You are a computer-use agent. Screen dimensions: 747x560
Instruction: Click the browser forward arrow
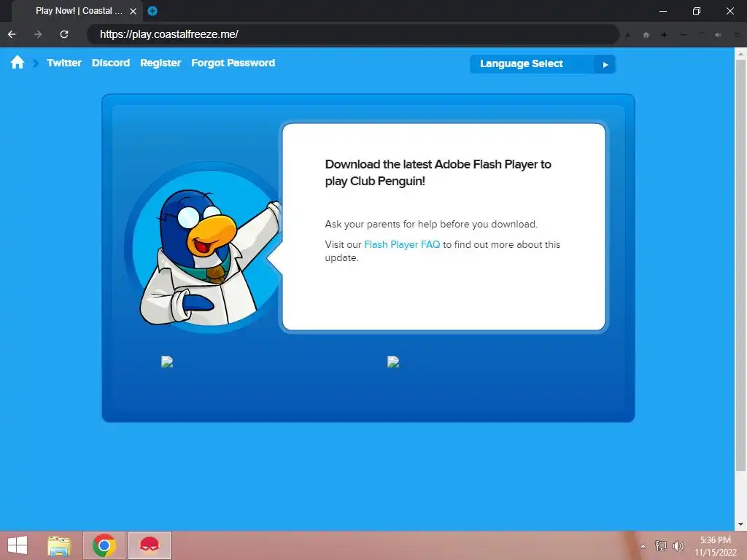tap(38, 34)
